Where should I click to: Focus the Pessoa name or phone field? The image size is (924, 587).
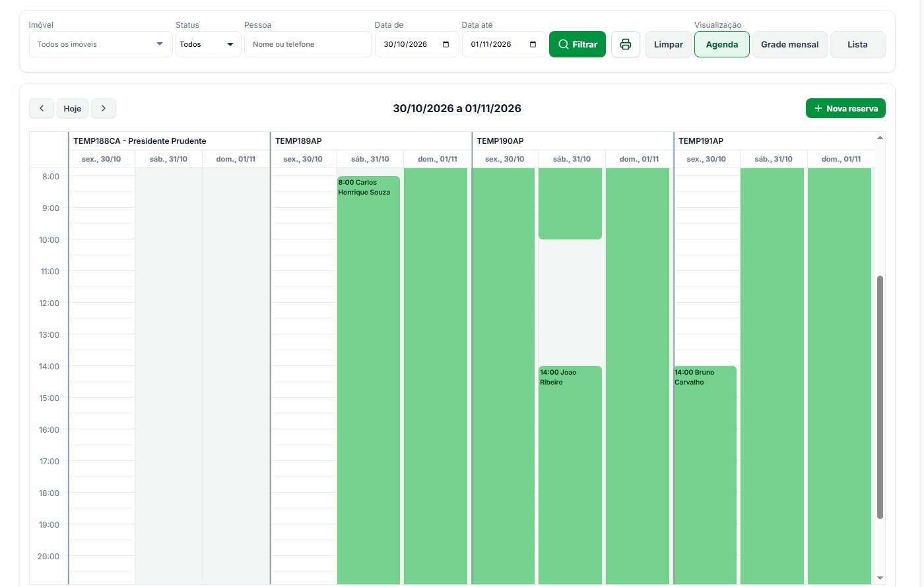point(308,44)
